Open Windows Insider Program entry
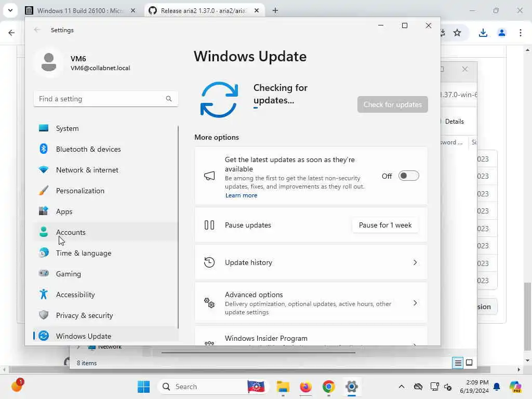 coord(311,337)
